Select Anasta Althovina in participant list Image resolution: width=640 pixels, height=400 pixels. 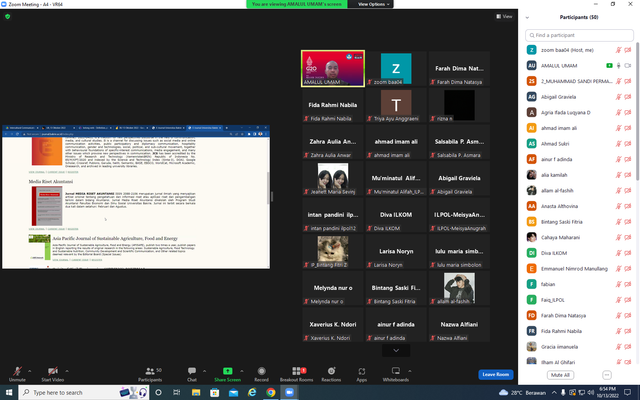coord(579,206)
